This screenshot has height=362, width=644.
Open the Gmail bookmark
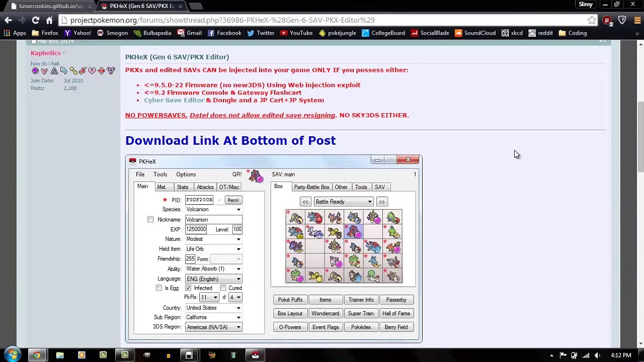[x=189, y=33]
